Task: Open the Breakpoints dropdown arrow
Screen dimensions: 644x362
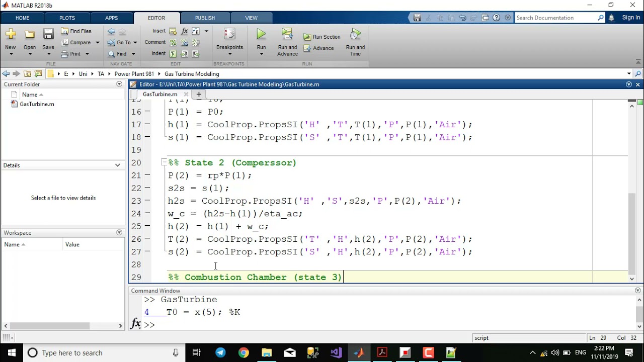Action: click(x=229, y=54)
